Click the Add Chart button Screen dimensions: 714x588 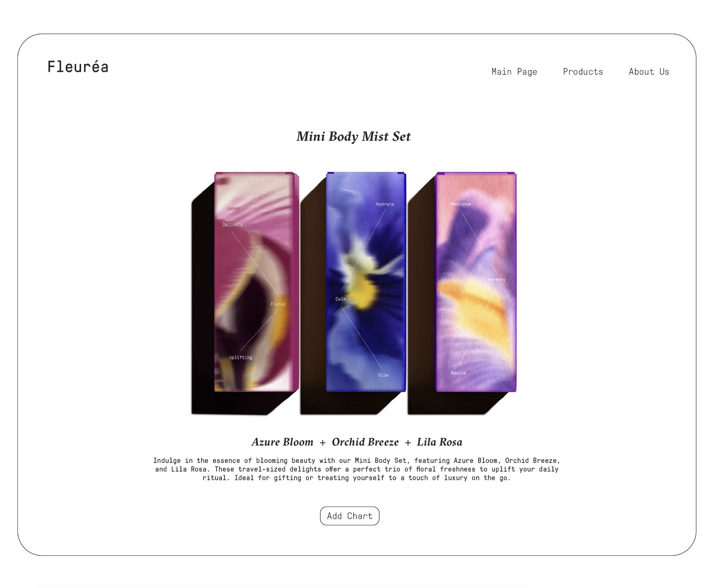[x=349, y=516]
